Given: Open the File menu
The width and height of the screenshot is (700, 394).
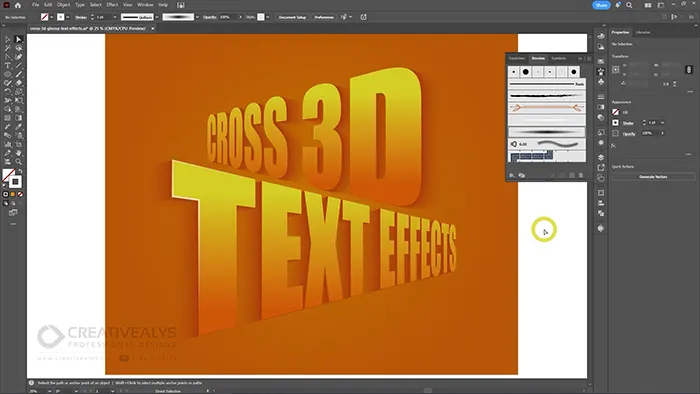Looking at the screenshot, I should (x=35, y=5).
